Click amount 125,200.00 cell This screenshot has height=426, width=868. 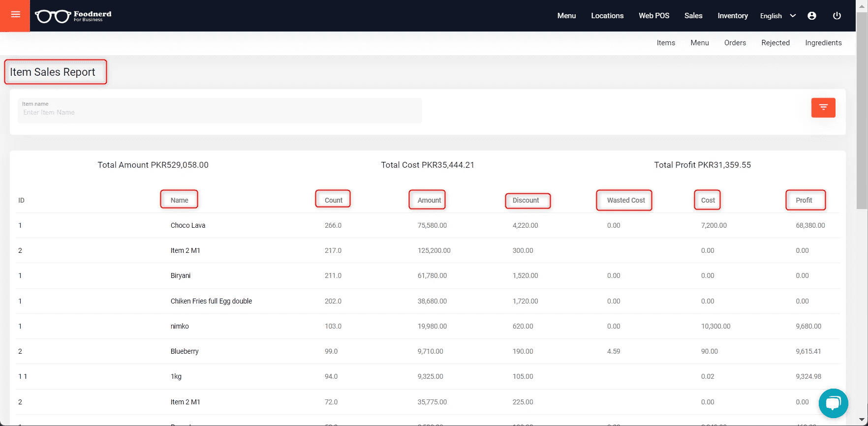click(x=434, y=250)
